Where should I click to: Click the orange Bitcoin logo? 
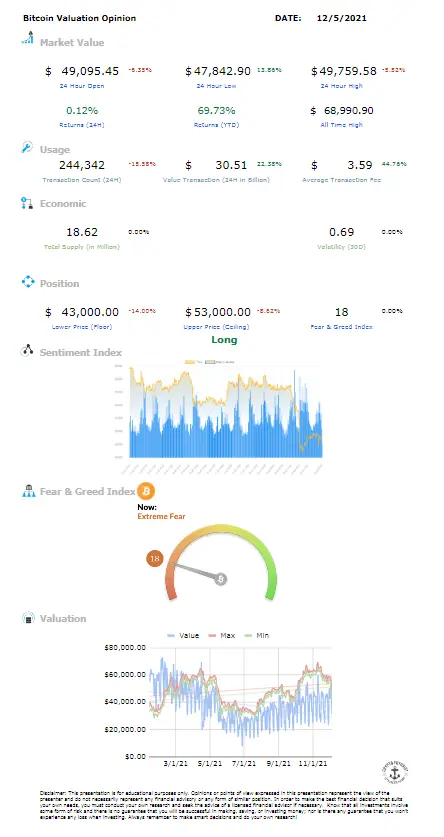(146, 491)
